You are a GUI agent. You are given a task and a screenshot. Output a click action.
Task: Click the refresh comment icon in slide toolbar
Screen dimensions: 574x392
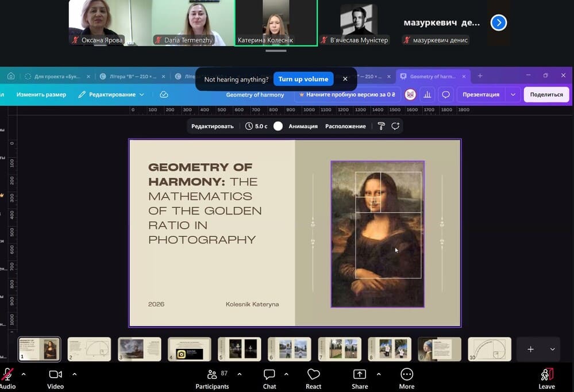click(x=395, y=126)
